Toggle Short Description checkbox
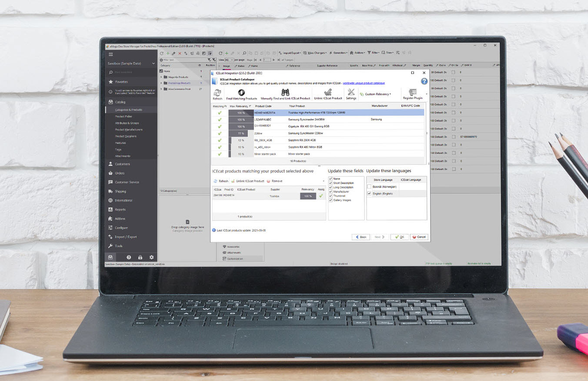The width and height of the screenshot is (588, 381). coord(331,183)
